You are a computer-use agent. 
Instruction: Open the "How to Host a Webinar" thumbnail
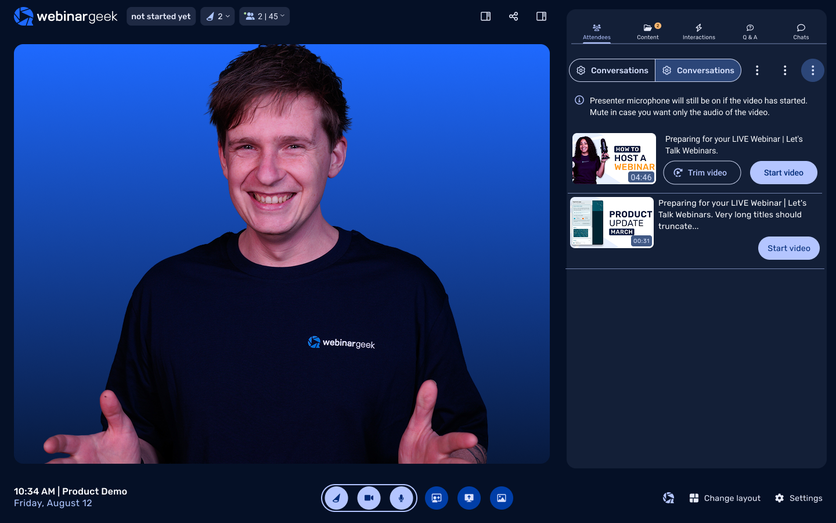click(x=614, y=158)
